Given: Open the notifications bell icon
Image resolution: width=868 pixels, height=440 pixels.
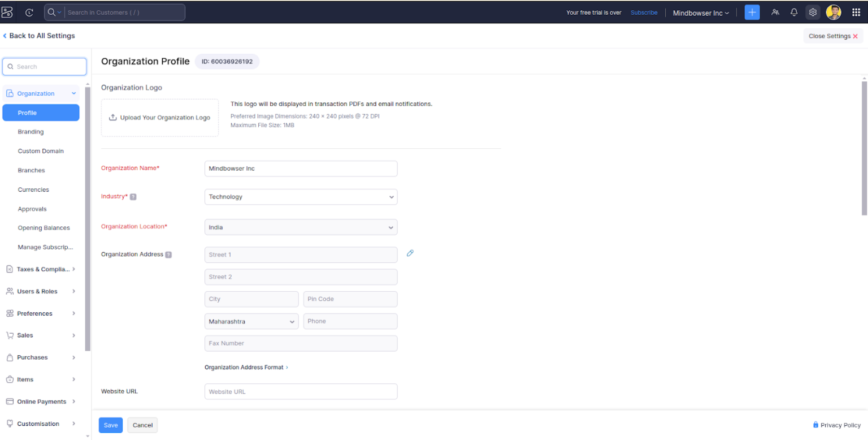Looking at the screenshot, I should pyautogui.click(x=793, y=12).
